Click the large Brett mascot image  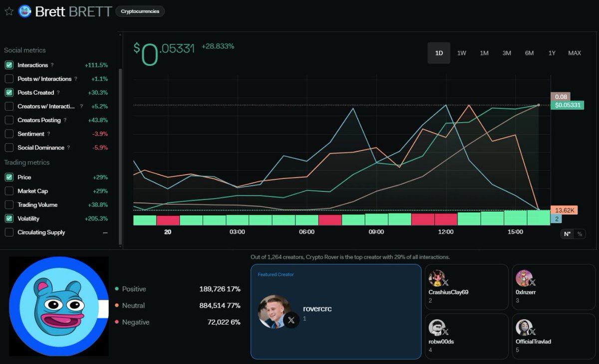coord(59,307)
